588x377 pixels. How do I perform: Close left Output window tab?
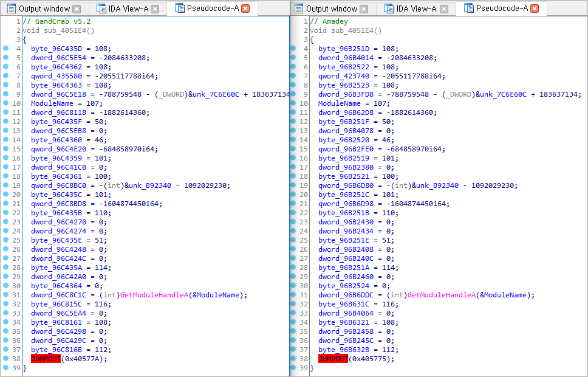pyautogui.click(x=77, y=9)
